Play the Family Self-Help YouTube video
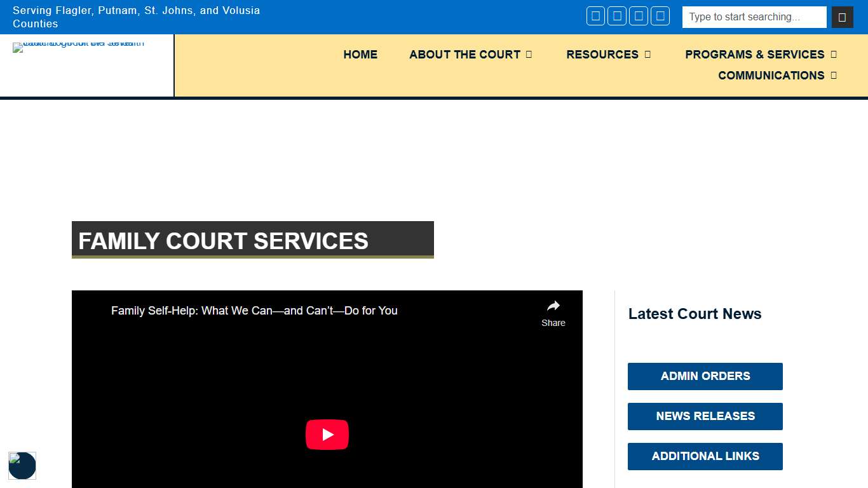 coord(327,435)
